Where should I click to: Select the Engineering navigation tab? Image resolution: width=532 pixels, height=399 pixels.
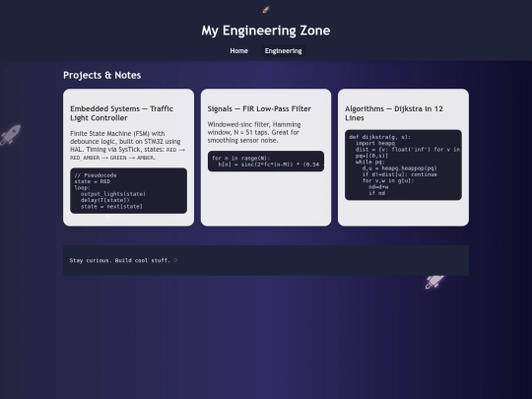pyautogui.click(x=284, y=51)
